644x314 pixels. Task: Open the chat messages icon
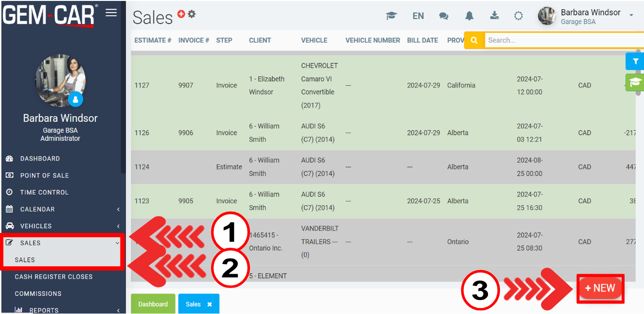click(x=444, y=16)
